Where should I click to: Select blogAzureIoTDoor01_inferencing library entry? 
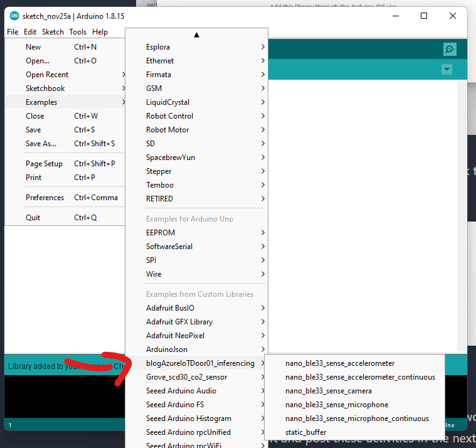coord(197,363)
